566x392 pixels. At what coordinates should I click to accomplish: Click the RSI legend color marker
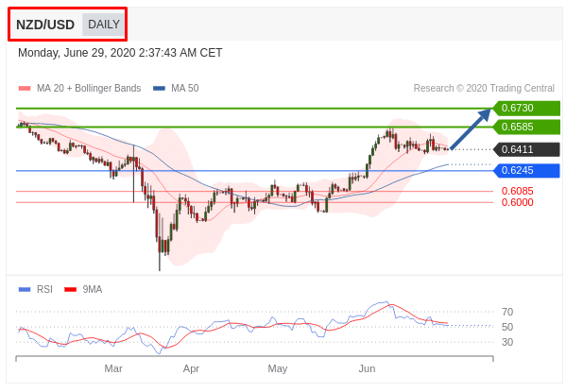tap(25, 289)
